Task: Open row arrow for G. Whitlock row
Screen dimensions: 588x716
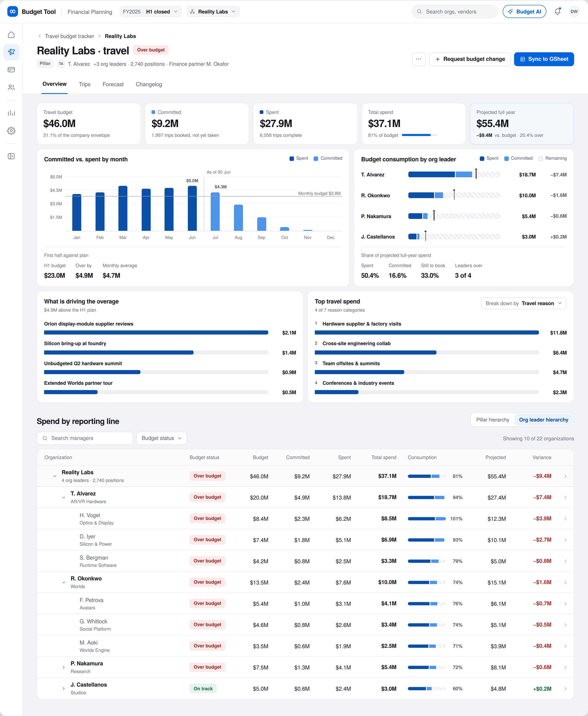Action: pos(565,625)
